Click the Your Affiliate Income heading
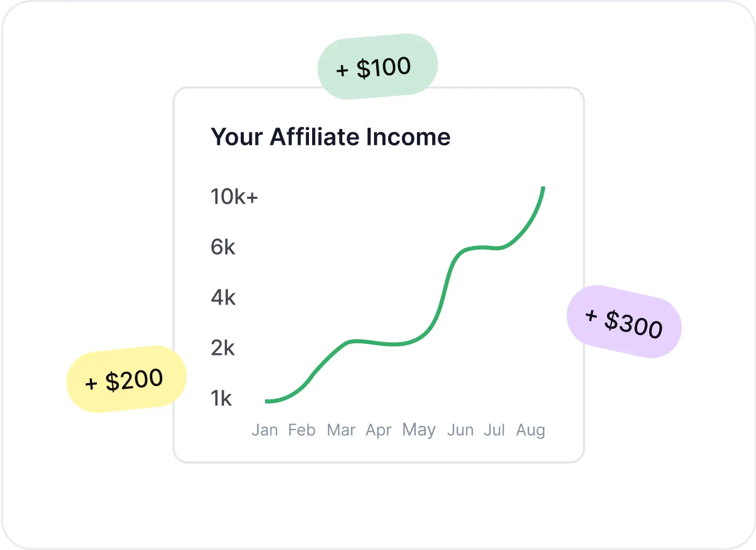 pyautogui.click(x=331, y=137)
